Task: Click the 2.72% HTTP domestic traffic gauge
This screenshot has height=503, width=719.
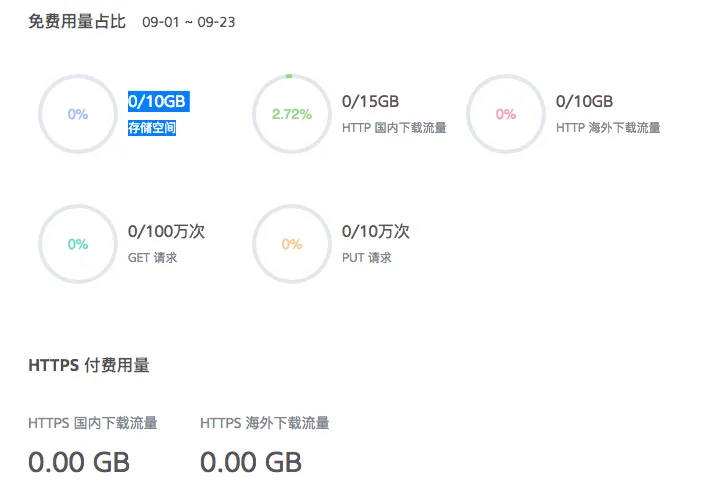Action: (292, 114)
